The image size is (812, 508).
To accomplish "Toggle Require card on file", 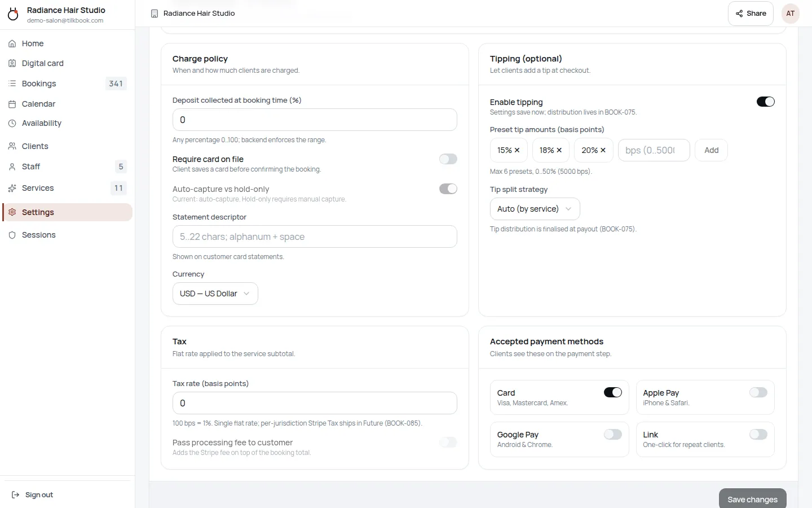I will click(x=448, y=159).
